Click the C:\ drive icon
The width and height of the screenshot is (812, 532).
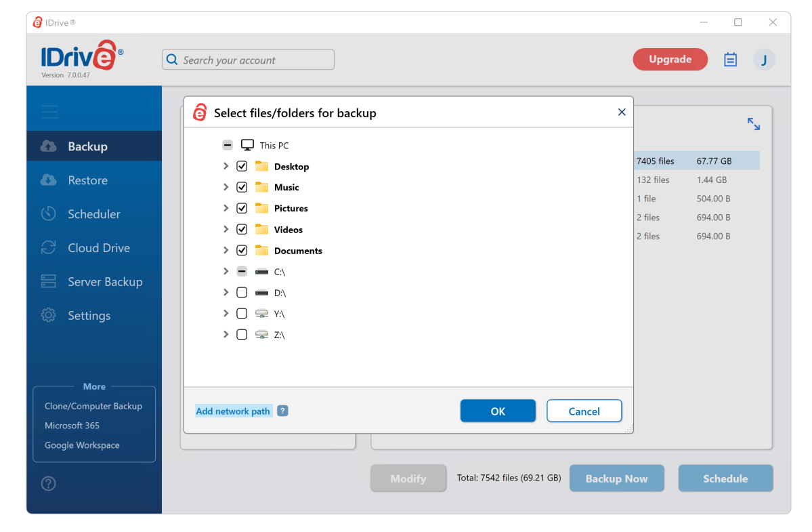262,272
